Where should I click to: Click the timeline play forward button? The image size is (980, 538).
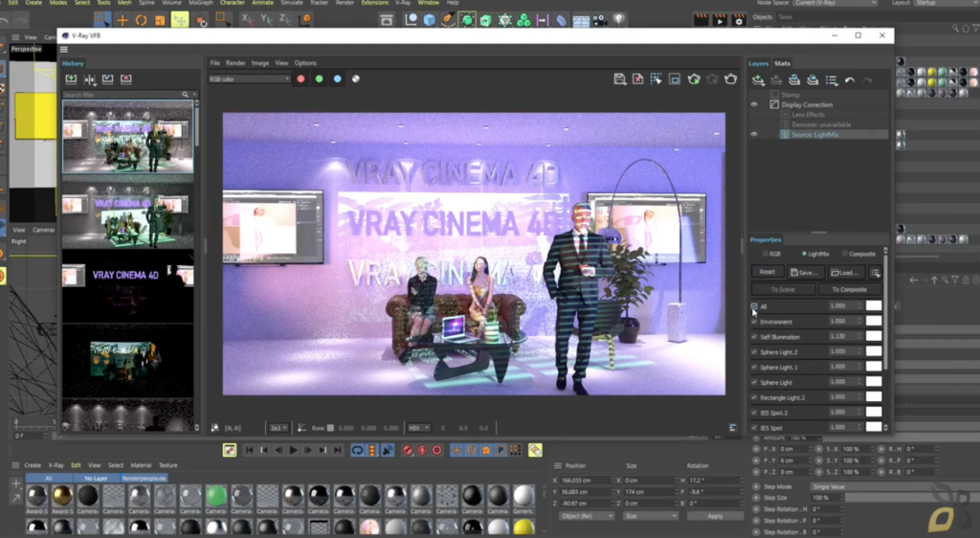[293, 450]
